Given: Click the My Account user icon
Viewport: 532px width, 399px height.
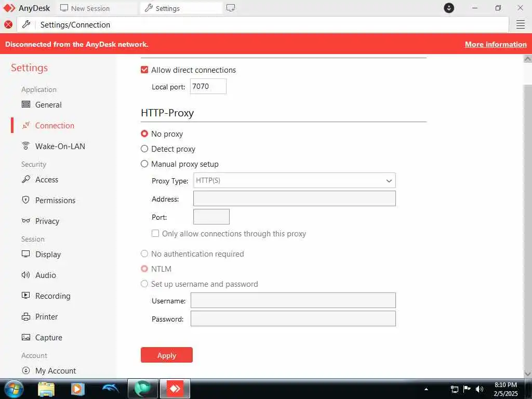Looking at the screenshot, I should click(x=26, y=370).
